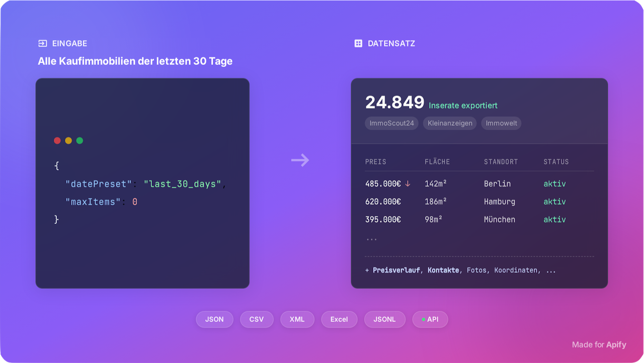Click the Fotos field name
This screenshot has width=644, height=363.
(x=476, y=270)
